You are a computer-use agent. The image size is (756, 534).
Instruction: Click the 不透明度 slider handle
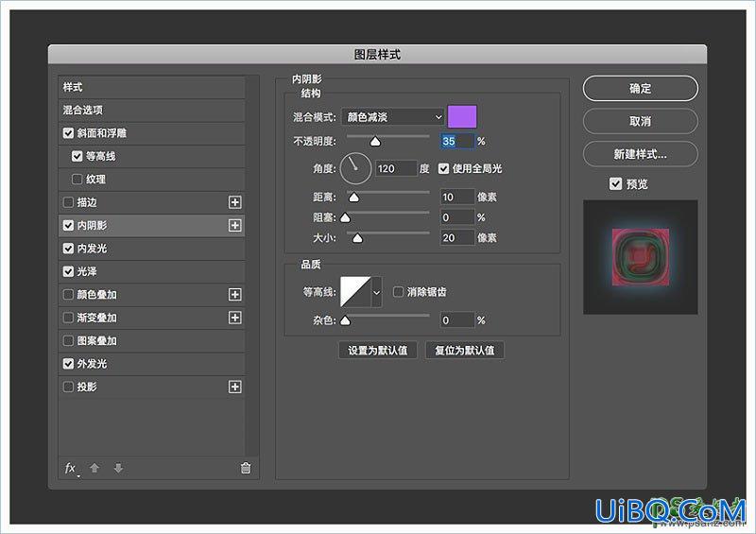click(375, 142)
